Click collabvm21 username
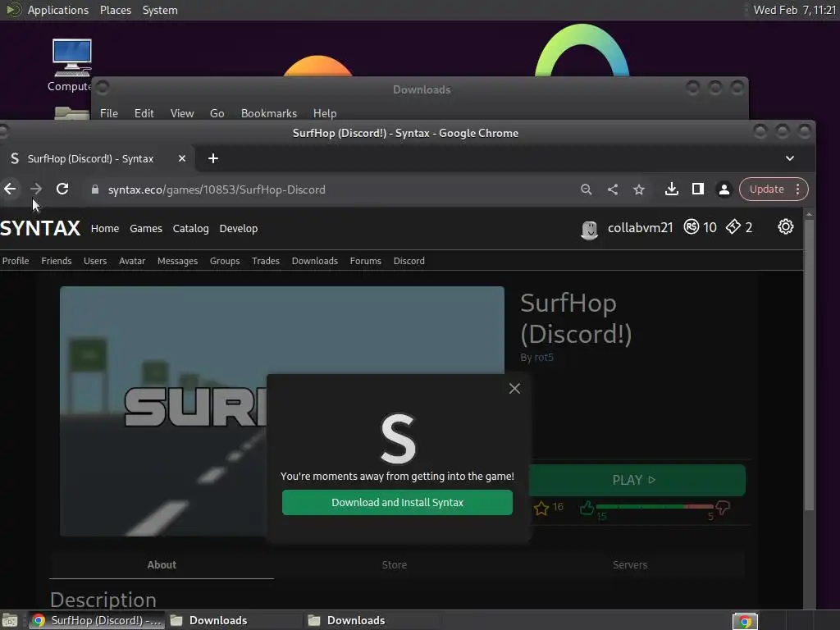The width and height of the screenshot is (840, 630). (640, 228)
